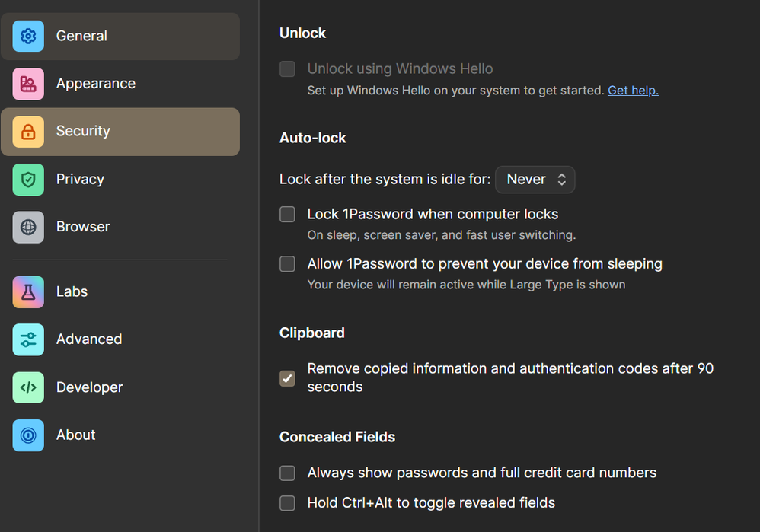760x532 pixels.
Task: Open Labs using the flask icon
Action: click(x=28, y=292)
